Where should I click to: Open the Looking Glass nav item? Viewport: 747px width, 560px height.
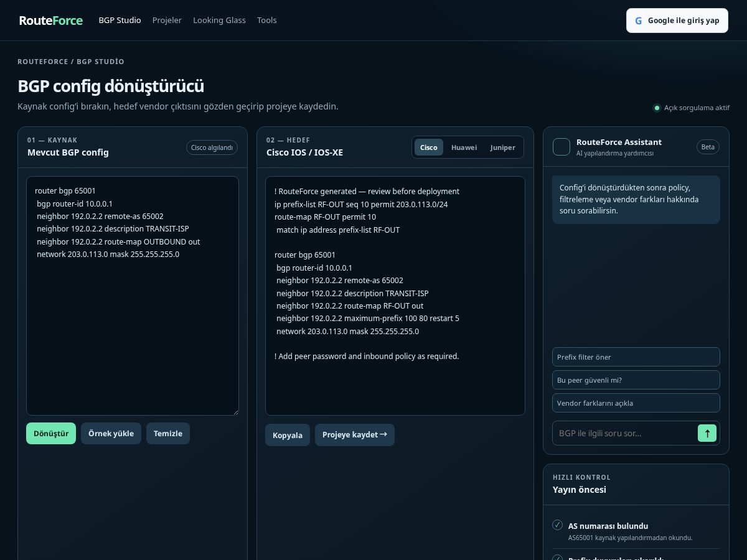(219, 21)
